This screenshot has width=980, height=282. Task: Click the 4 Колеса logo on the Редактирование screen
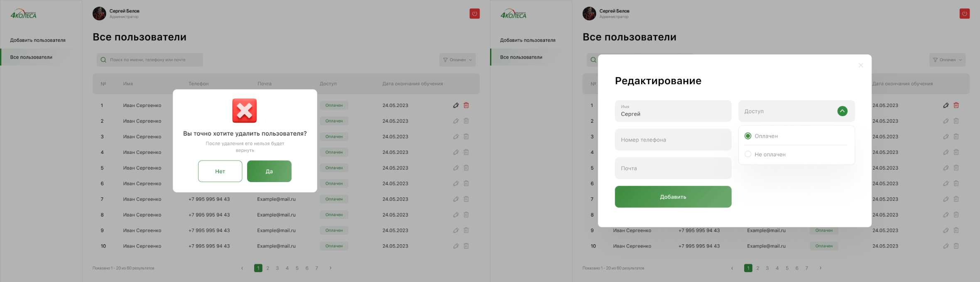coord(513,15)
